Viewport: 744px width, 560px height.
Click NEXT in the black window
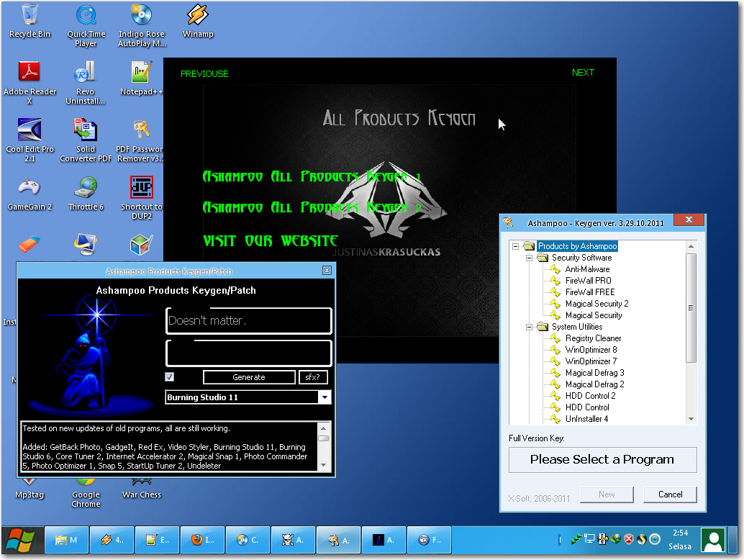583,73
